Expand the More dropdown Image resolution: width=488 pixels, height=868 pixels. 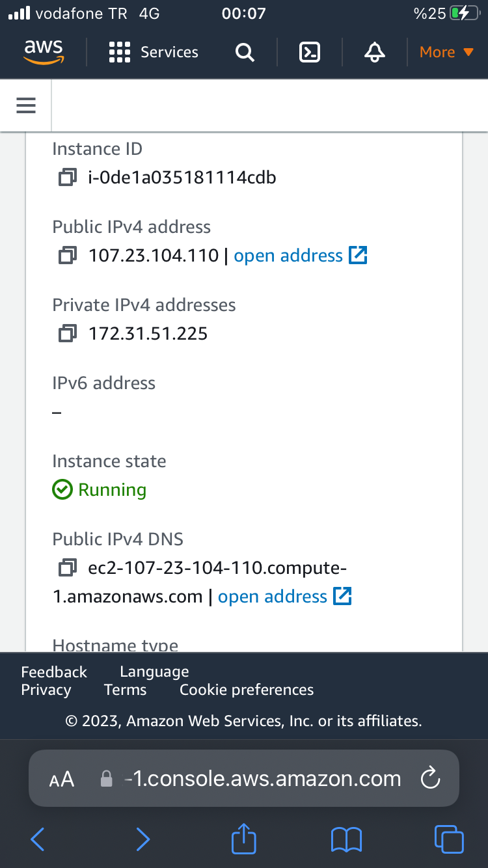point(446,52)
